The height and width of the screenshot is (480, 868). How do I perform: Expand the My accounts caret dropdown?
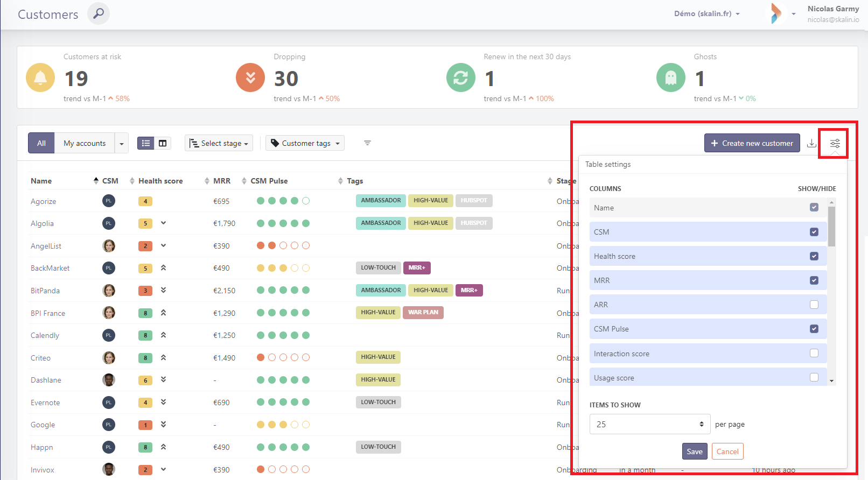point(122,143)
